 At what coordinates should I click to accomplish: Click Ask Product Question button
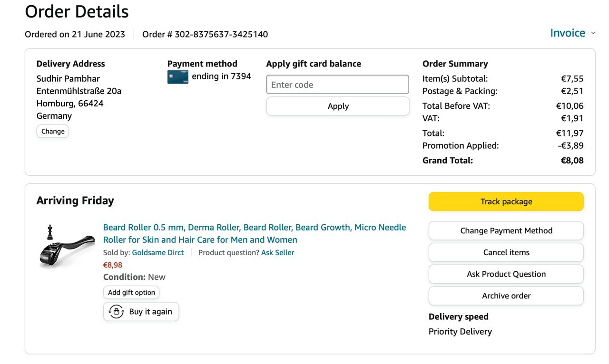(x=506, y=274)
